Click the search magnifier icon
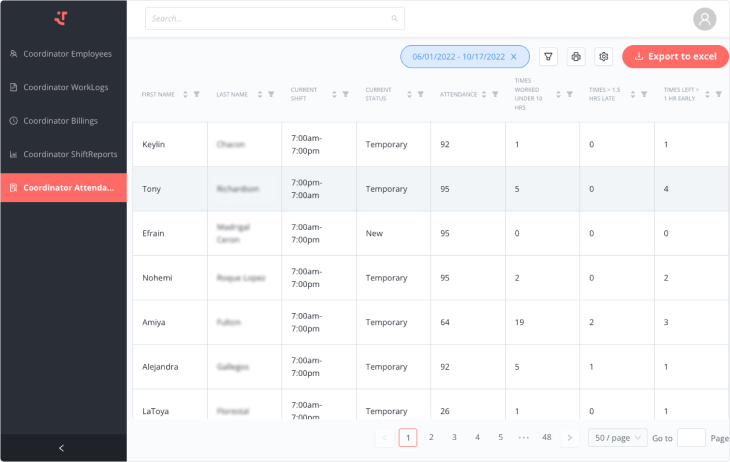730x462 pixels. pyautogui.click(x=394, y=18)
